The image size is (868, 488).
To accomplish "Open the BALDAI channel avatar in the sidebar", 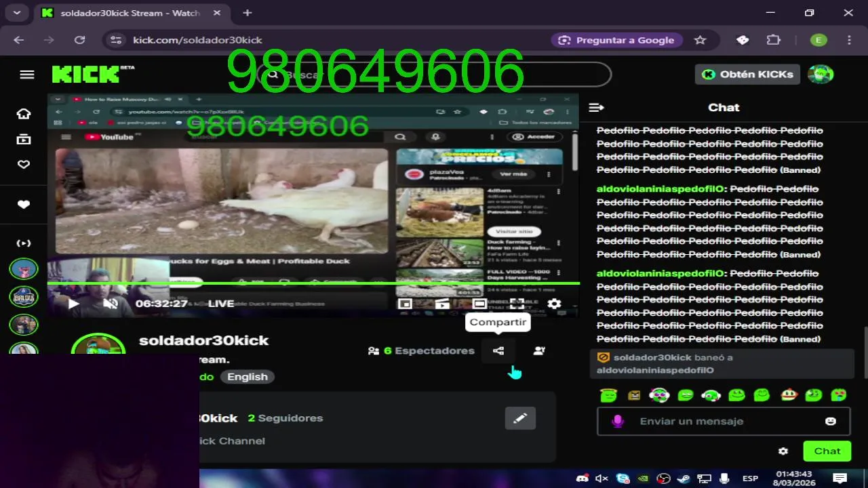I will [24, 297].
